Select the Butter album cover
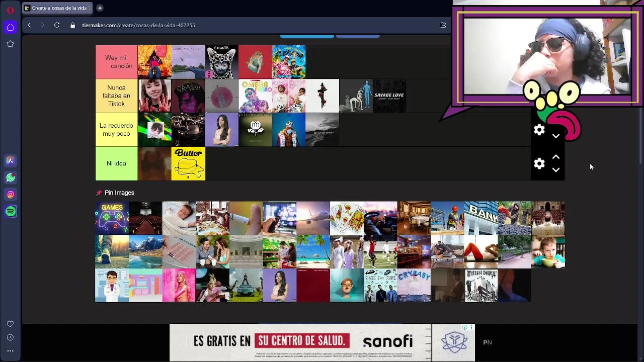The height and width of the screenshot is (362, 644). coord(188,163)
